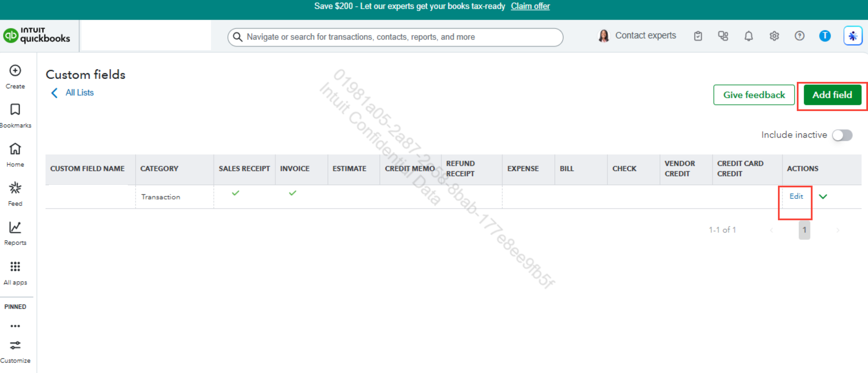Click the Add field button
The height and width of the screenshot is (373, 868).
(x=832, y=95)
